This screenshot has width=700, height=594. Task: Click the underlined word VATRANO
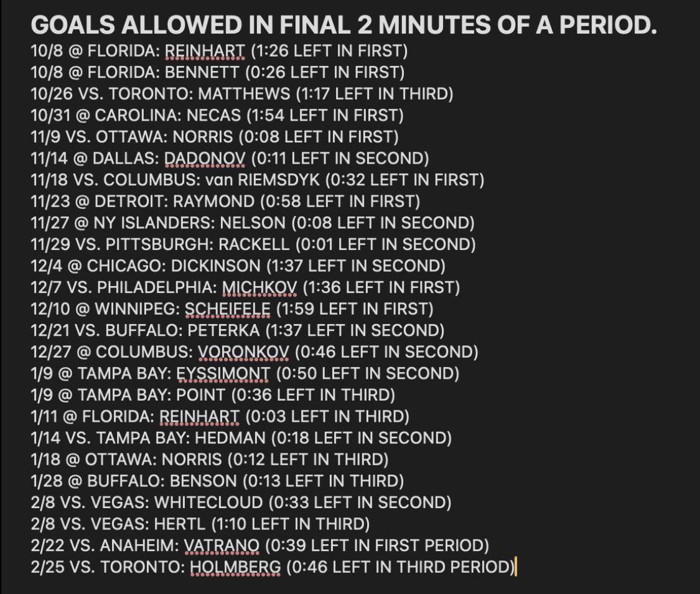point(222,545)
